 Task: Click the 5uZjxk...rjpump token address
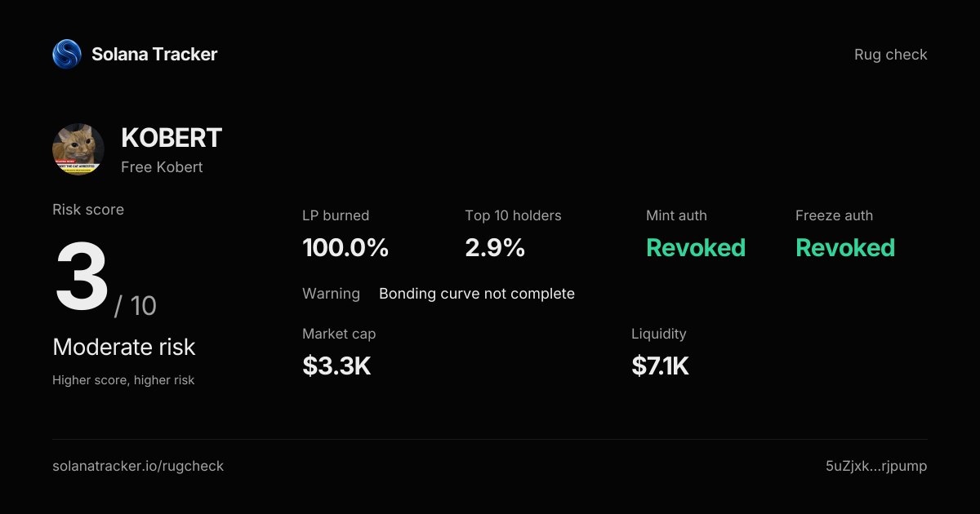click(x=876, y=467)
